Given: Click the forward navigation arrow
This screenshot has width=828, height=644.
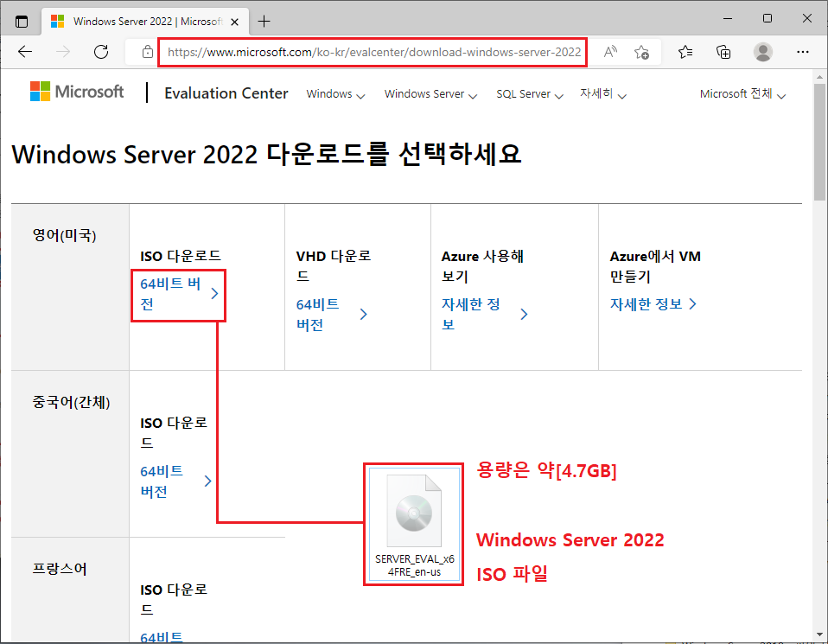Looking at the screenshot, I should pyautogui.click(x=63, y=52).
